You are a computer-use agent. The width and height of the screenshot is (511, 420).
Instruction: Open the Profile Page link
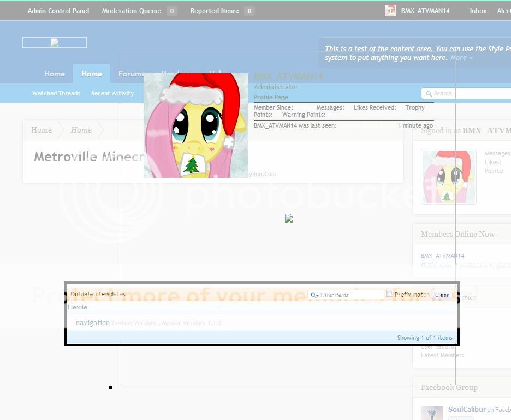tap(271, 97)
